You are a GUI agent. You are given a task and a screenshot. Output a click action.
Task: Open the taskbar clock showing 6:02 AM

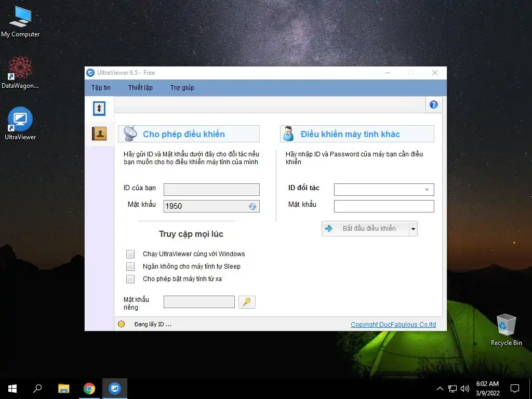487,389
